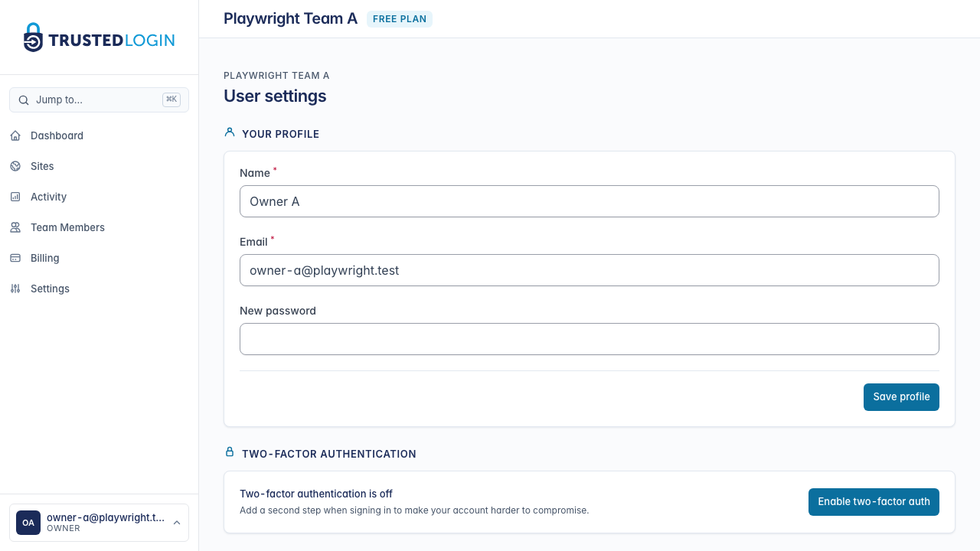Save the profile changes
Screen dimensions: 980x551
pos(901,396)
